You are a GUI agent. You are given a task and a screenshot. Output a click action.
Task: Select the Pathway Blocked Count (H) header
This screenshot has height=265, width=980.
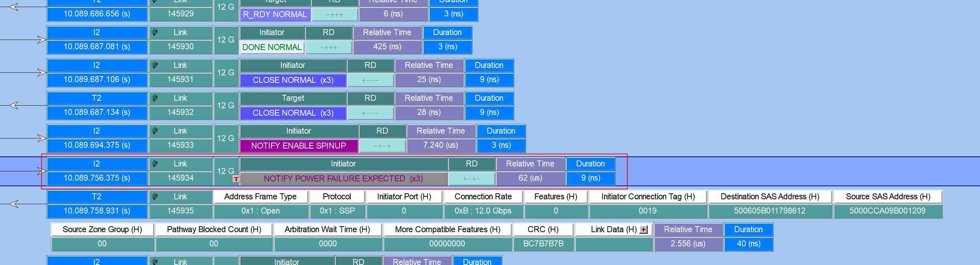pos(214,230)
